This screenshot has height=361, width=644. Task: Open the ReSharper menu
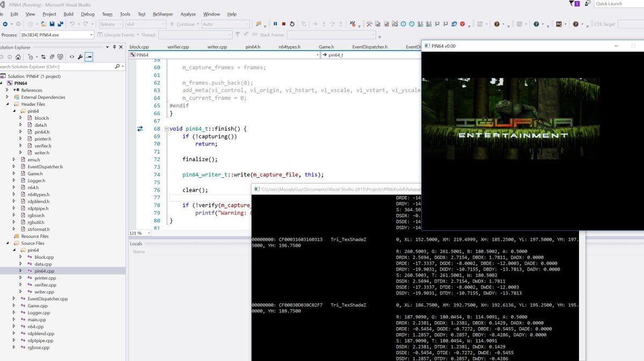(163, 14)
